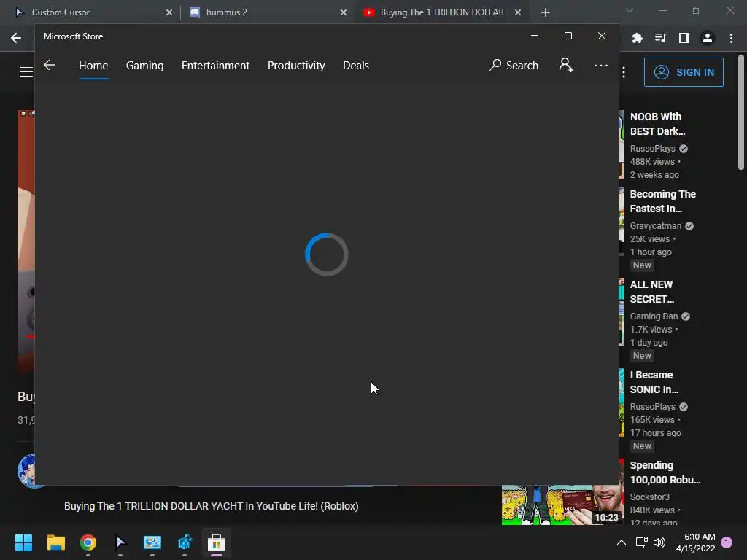This screenshot has width=747, height=560.
Task: Open the Entertainment tab
Action: [x=215, y=65]
